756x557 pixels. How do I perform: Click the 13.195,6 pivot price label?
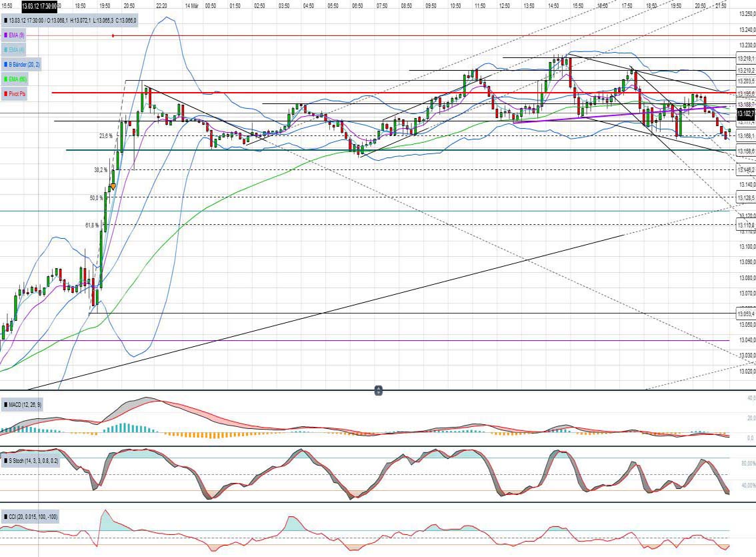(746, 93)
